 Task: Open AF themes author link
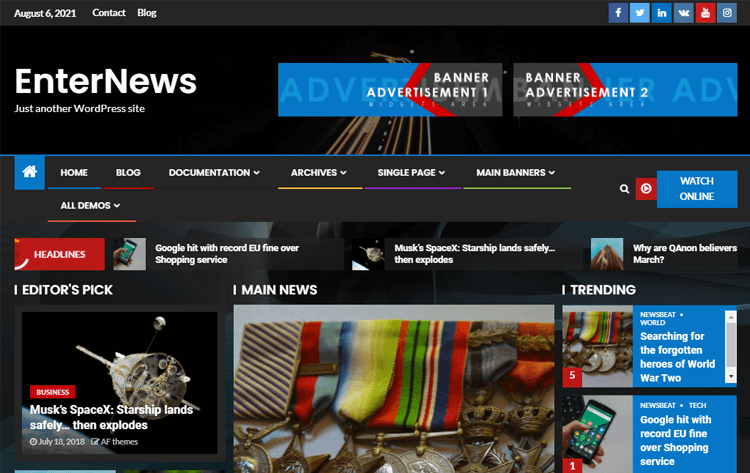(x=115, y=442)
